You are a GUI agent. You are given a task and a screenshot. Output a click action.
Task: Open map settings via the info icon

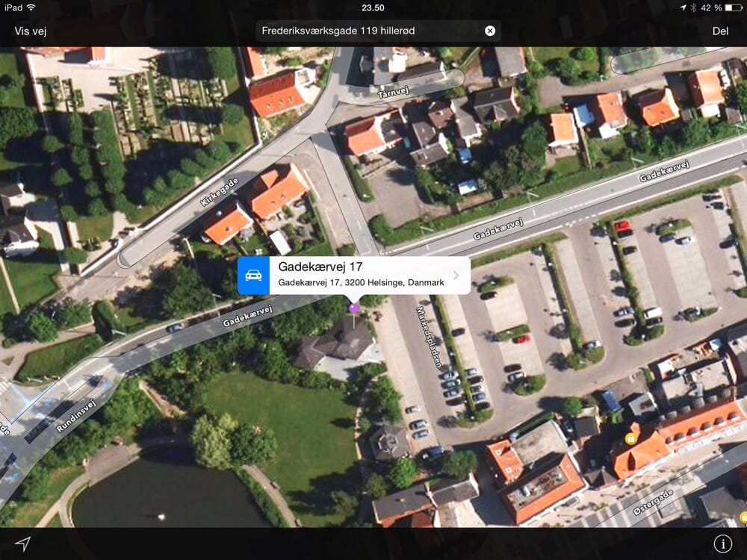point(722,544)
